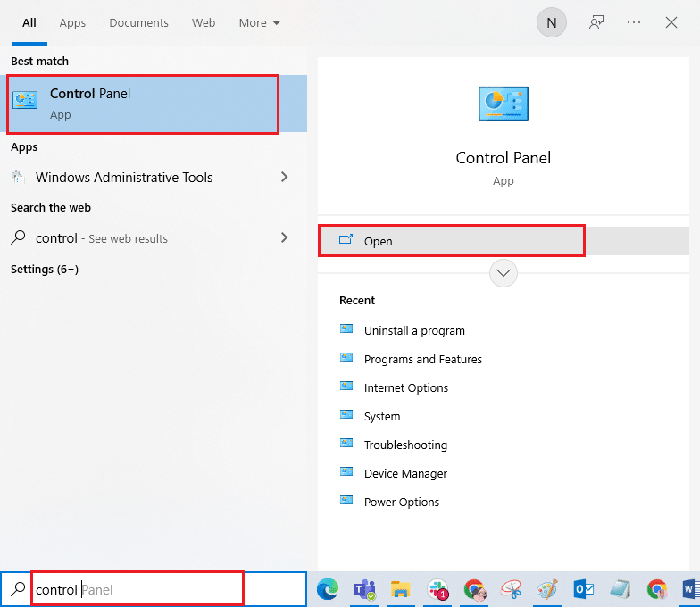Expand more actions with the down chevron

pyautogui.click(x=504, y=272)
